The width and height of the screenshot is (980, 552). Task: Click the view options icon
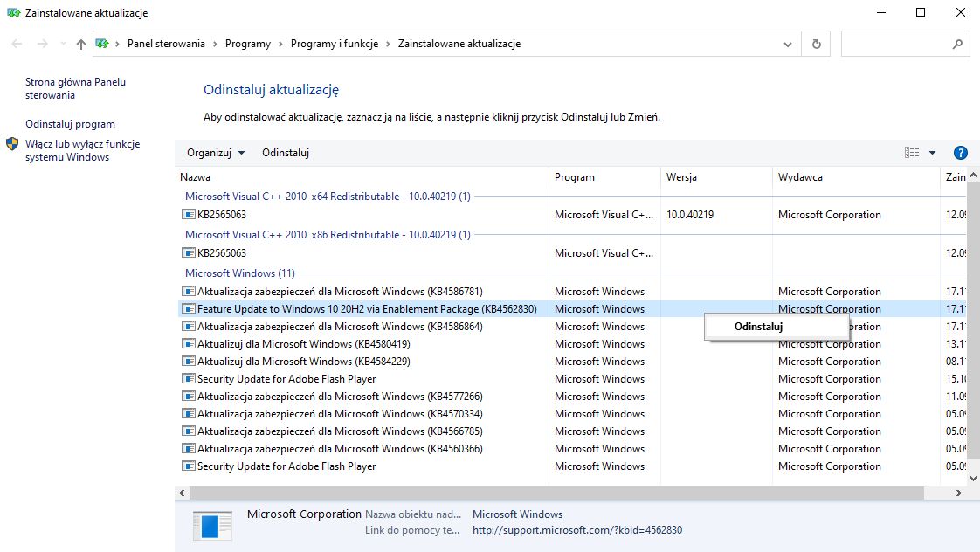pos(912,153)
